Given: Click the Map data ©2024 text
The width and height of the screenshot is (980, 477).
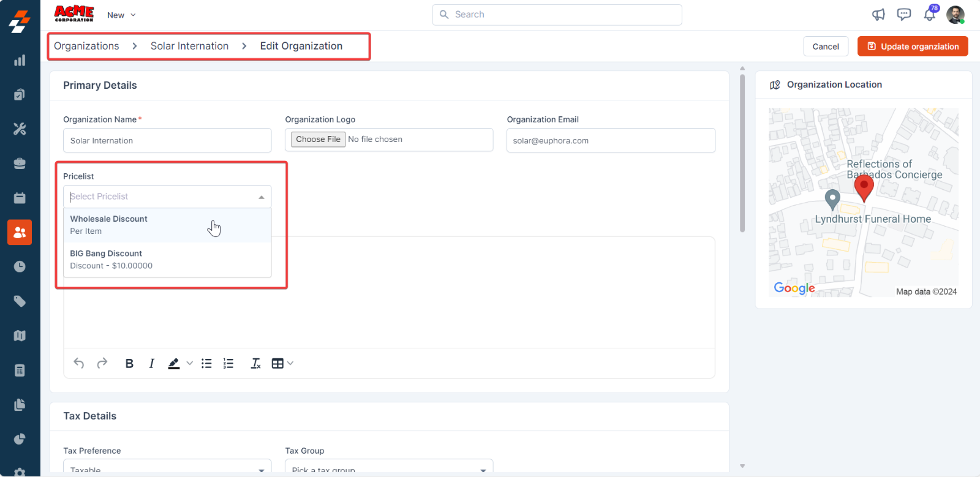Looking at the screenshot, I should (x=926, y=291).
